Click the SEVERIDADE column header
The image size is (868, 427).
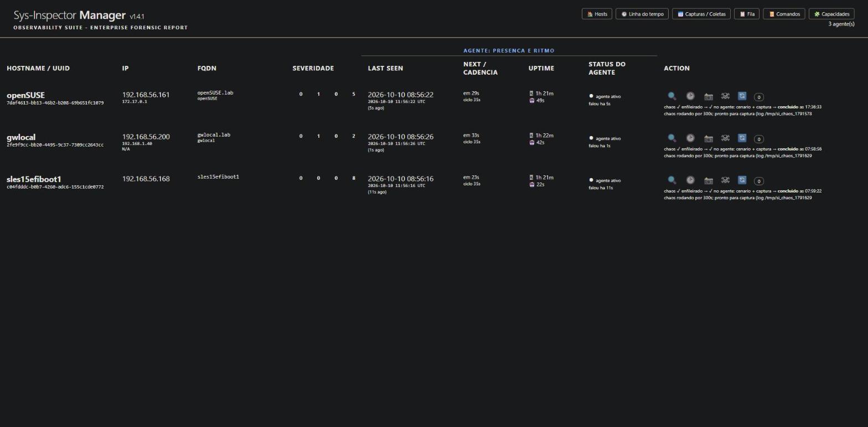point(313,68)
